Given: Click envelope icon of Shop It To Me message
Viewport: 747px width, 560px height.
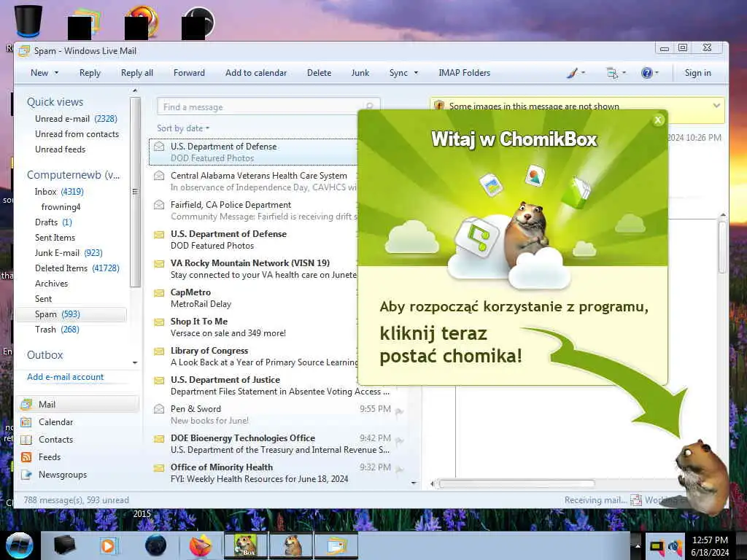Looking at the screenshot, I should click(x=159, y=322).
